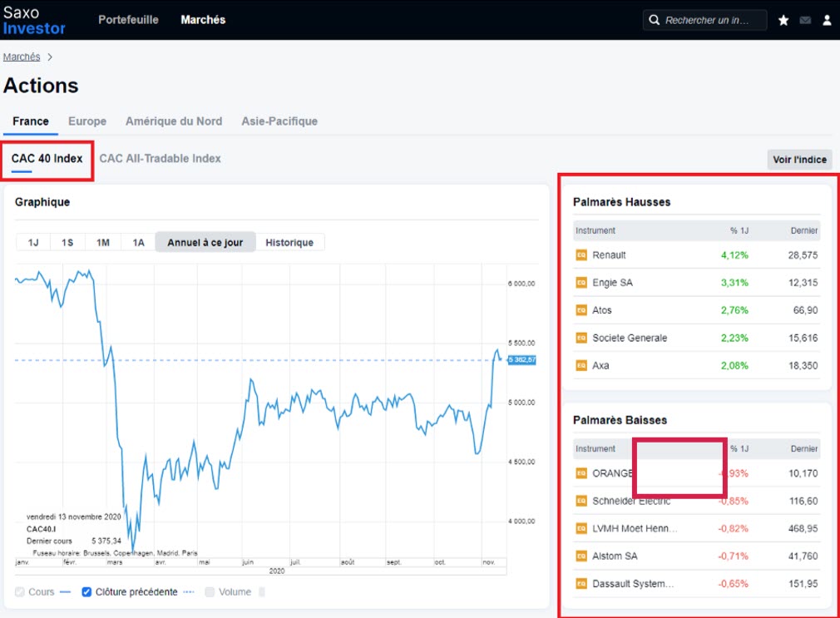Open the CAC All-Tradable Index tab
The height and width of the screenshot is (618, 840).
[x=161, y=159]
